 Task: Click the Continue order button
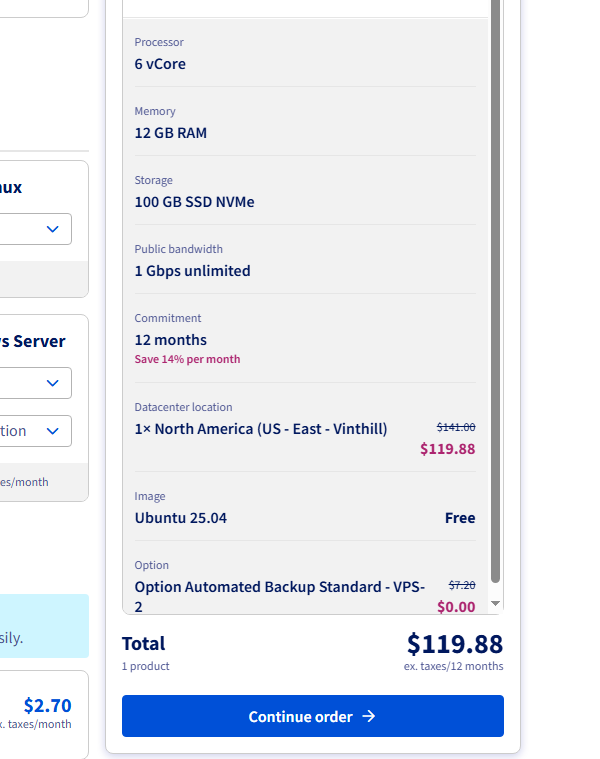tap(313, 716)
